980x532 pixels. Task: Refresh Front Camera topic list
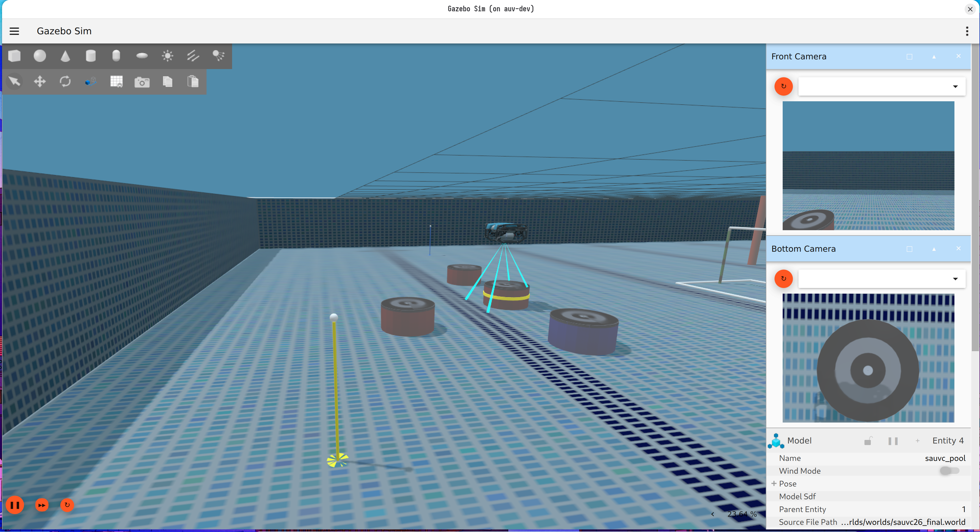(783, 86)
